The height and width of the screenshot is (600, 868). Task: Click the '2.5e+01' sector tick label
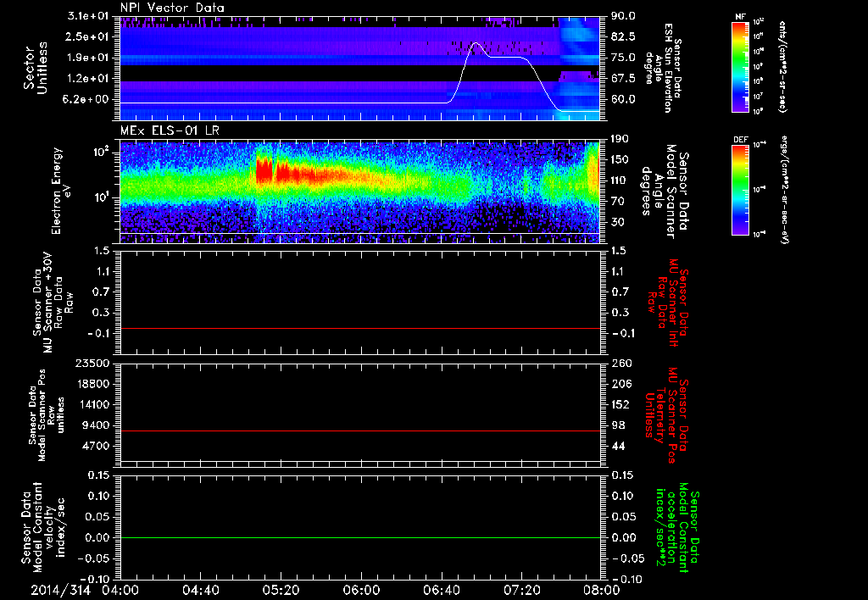(x=86, y=36)
